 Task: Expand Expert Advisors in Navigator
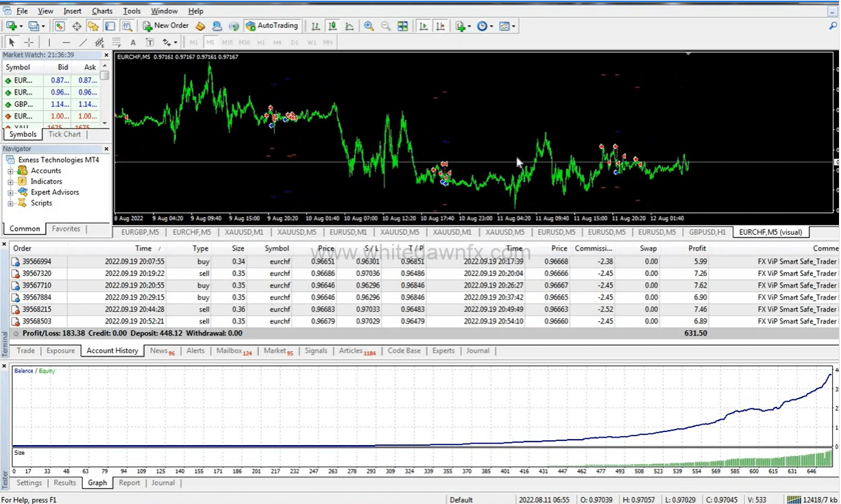tap(11, 192)
